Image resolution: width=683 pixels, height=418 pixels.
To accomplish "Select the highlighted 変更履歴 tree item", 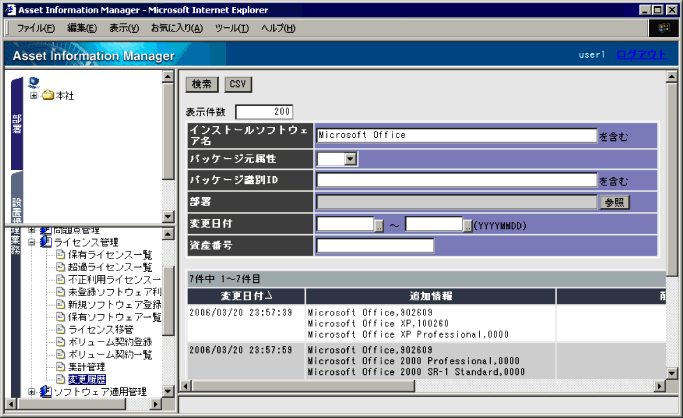I will tap(87, 379).
